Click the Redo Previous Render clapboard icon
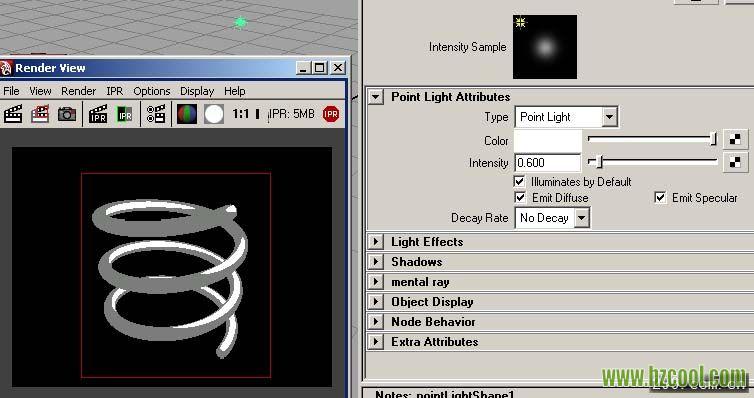Image resolution: width=754 pixels, height=398 pixels. [13, 114]
